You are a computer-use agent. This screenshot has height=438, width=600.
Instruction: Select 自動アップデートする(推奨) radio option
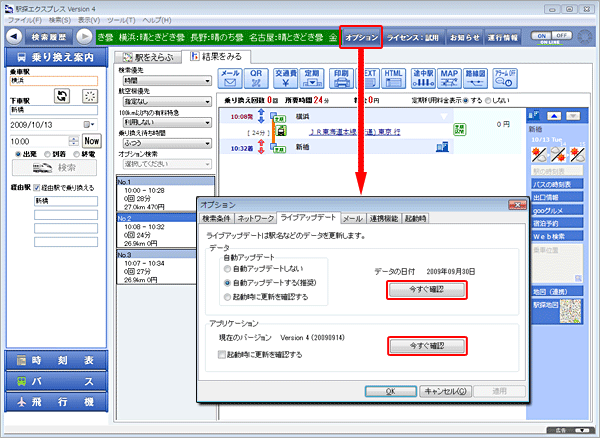pos(227,283)
